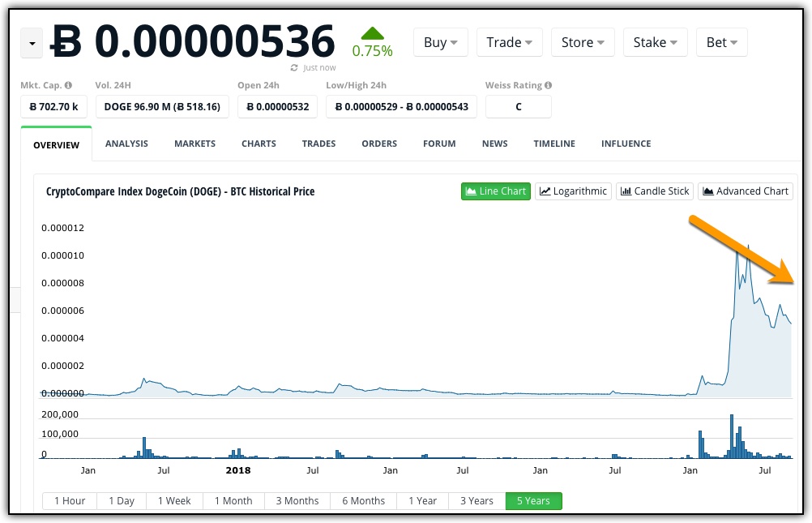Click the 2018 label on the chart axis
The image size is (812, 523).
(x=238, y=470)
